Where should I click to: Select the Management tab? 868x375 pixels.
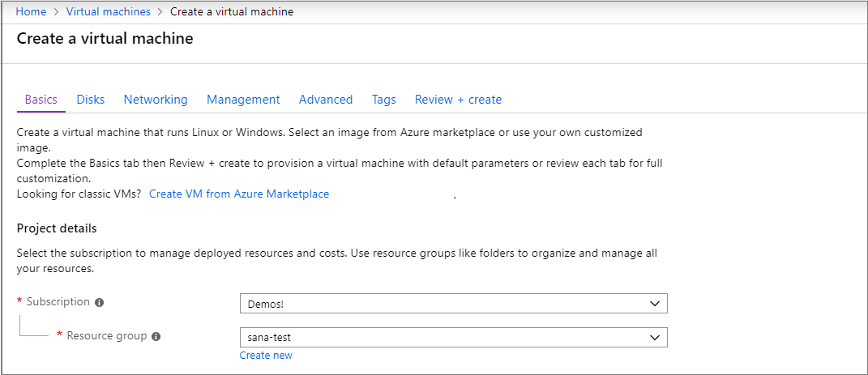pos(243,100)
